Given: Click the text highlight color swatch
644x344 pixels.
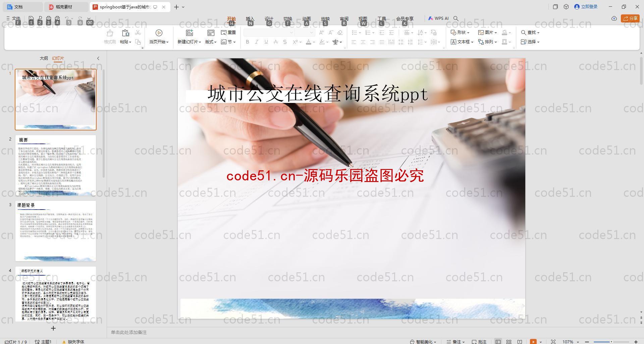Looking at the screenshot, I should [x=322, y=42].
